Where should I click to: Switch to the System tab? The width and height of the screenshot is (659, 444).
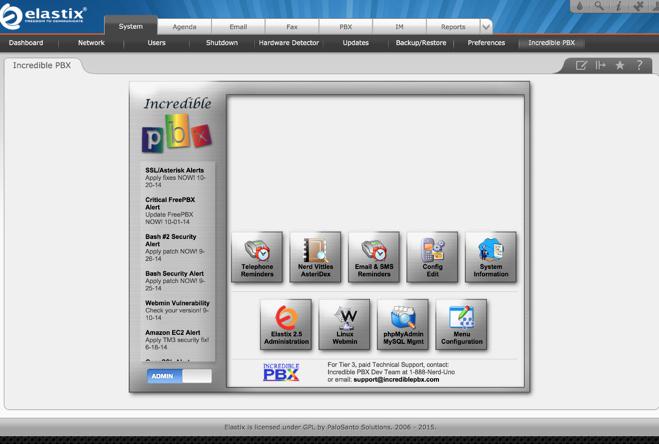click(x=131, y=26)
